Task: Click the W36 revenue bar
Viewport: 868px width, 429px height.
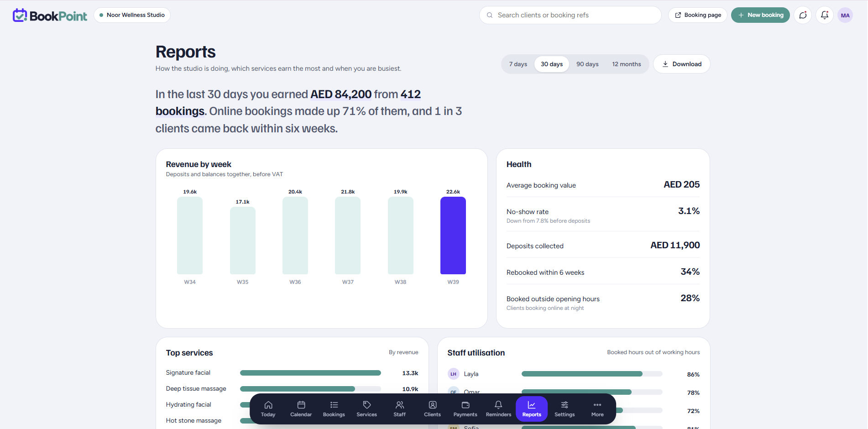Action: (x=295, y=235)
